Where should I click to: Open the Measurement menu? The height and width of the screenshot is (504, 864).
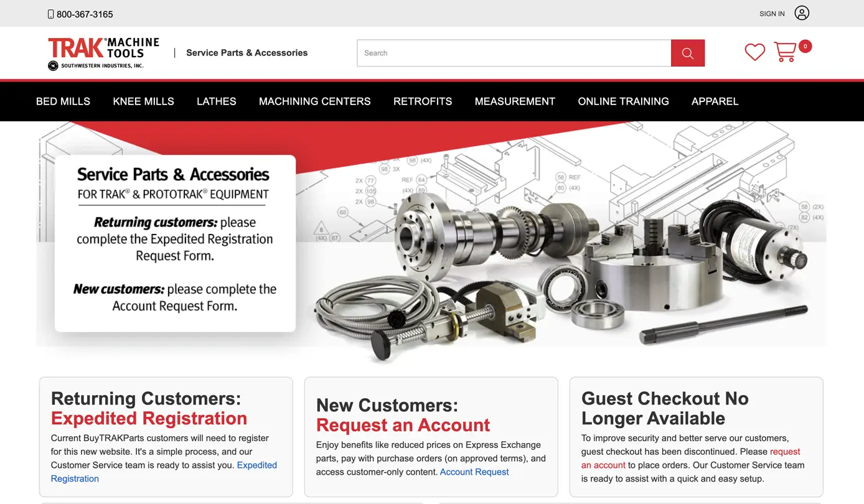coord(515,101)
